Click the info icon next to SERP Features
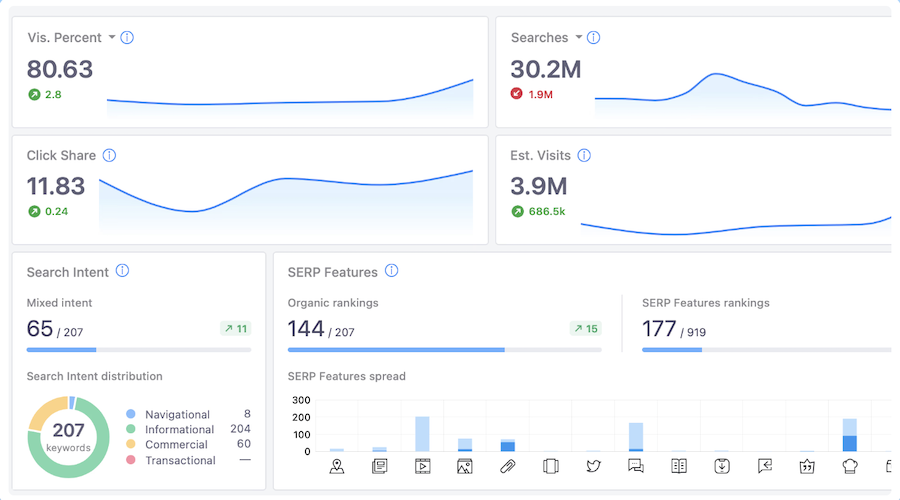The image size is (900, 500). click(x=391, y=270)
